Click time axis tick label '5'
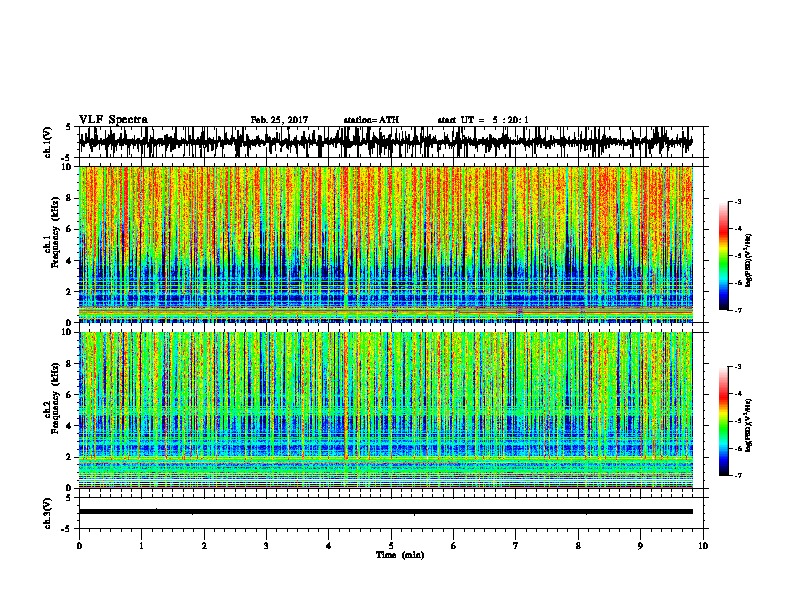 391,546
